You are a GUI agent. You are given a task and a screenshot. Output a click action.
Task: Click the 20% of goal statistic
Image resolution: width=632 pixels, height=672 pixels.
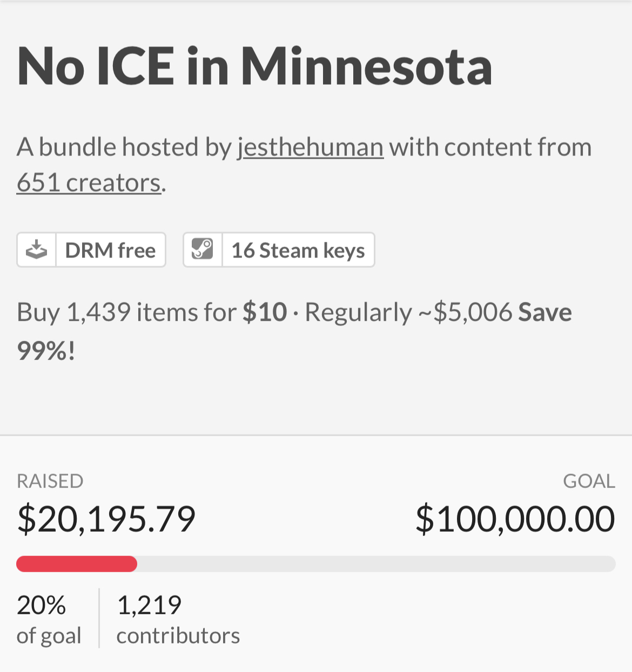(x=49, y=620)
